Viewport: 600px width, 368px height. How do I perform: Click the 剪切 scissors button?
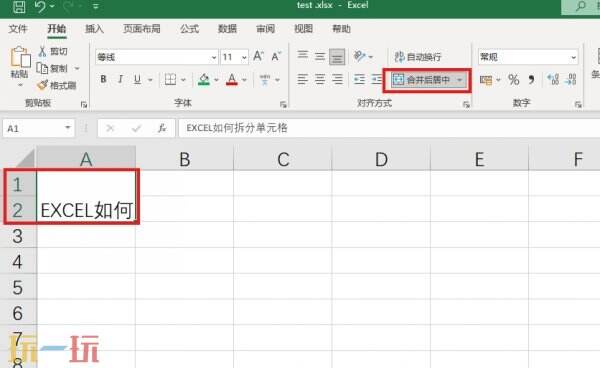pos(53,52)
